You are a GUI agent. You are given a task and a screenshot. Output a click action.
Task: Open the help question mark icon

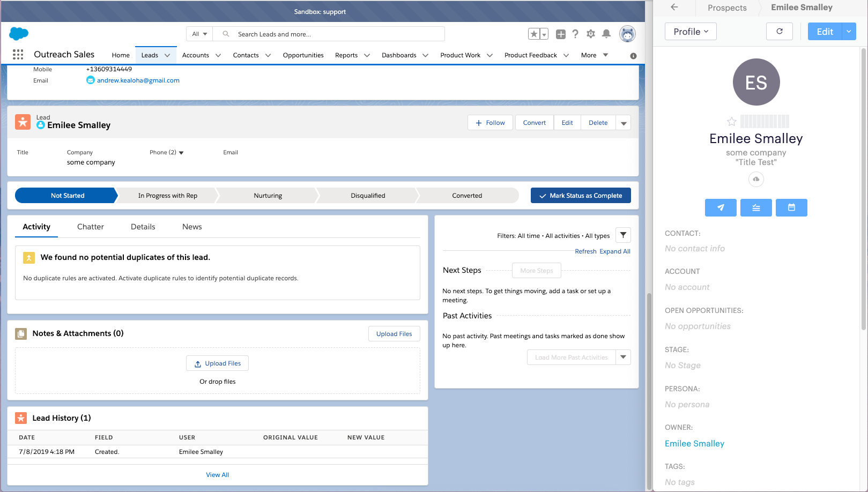(x=575, y=34)
